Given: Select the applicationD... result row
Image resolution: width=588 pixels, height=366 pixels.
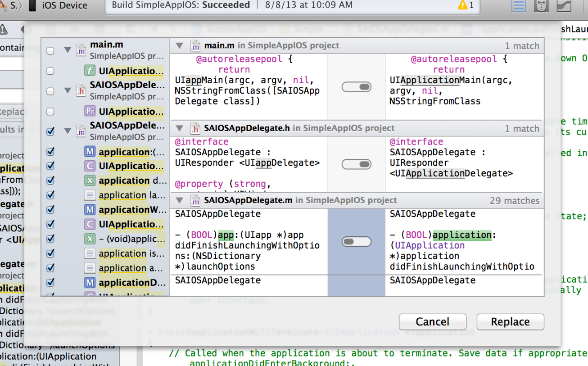Looking at the screenshot, I should [x=105, y=282].
